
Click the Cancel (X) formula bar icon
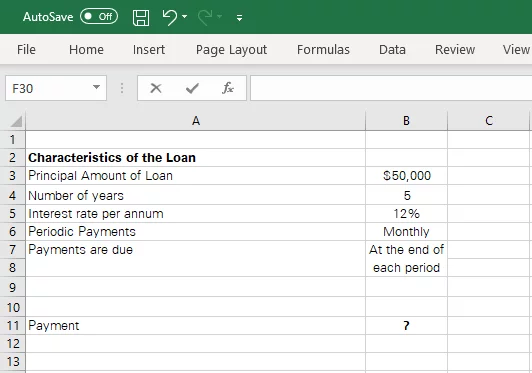156,88
